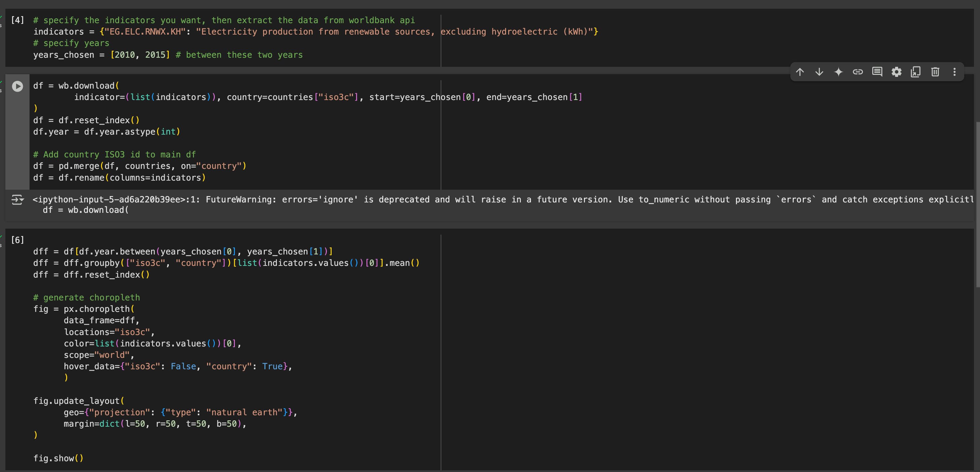Viewport: 980px width, 472px height.
Task: Open more cell actions menu
Action: coord(954,72)
